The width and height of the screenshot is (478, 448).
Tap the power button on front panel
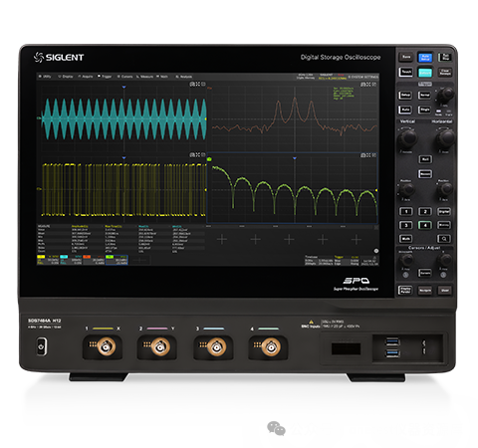click(x=41, y=346)
